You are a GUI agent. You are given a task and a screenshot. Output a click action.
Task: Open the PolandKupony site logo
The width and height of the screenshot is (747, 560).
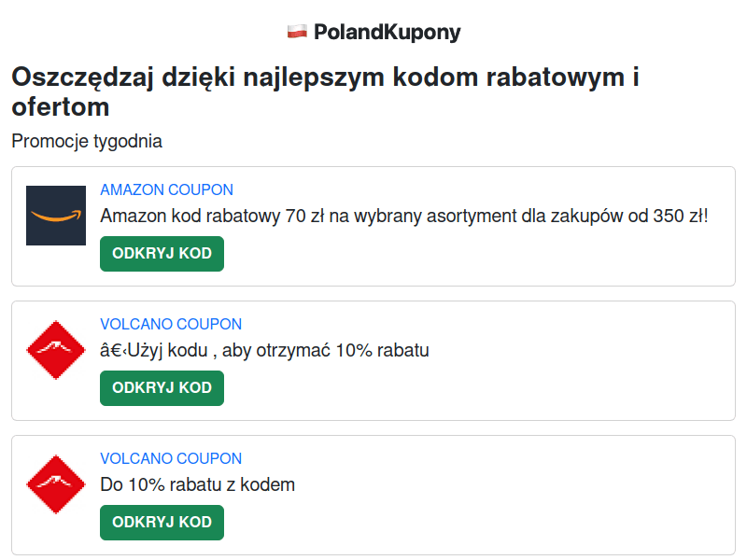coord(373,31)
